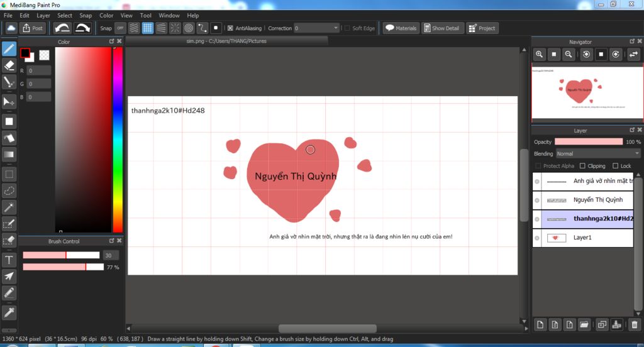Toggle the grid snap button
Screen dimensions: 644x347
tap(147, 28)
